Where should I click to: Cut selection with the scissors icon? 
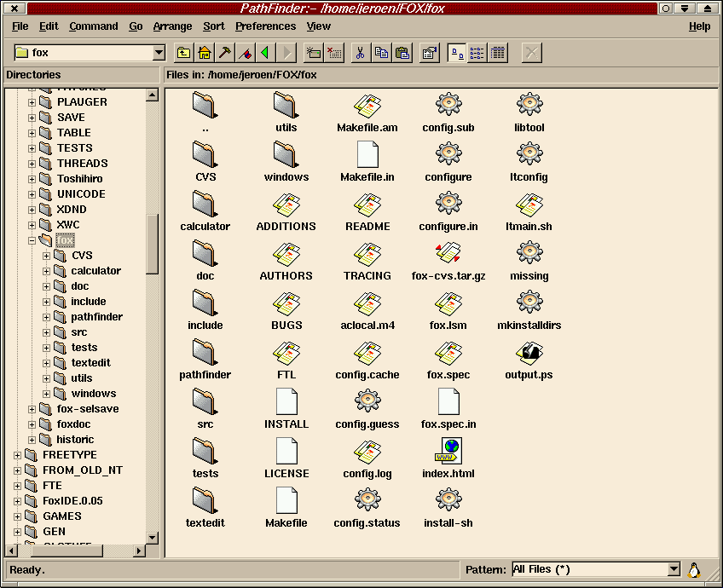click(x=361, y=53)
